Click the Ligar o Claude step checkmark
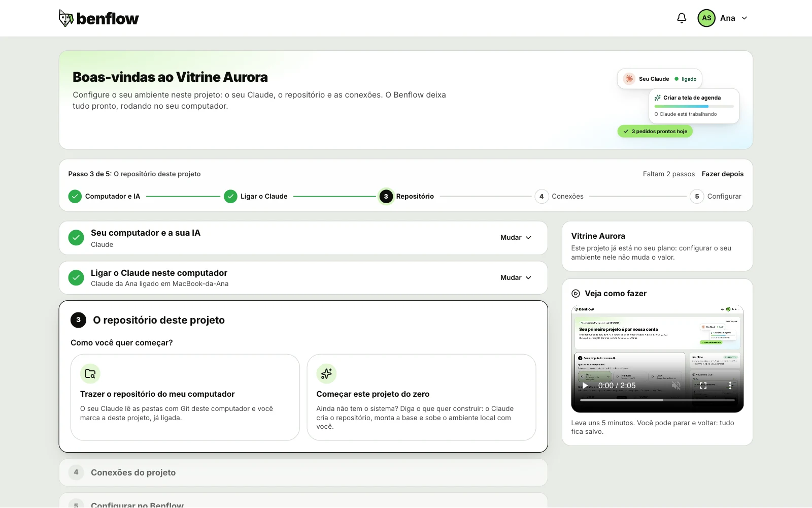The image size is (812, 508). pos(231,197)
